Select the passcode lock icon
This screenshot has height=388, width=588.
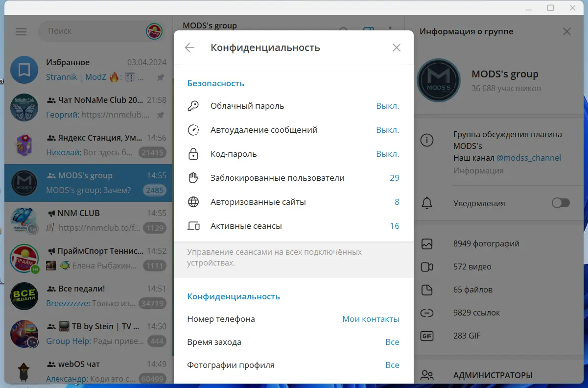click(194, 153)
